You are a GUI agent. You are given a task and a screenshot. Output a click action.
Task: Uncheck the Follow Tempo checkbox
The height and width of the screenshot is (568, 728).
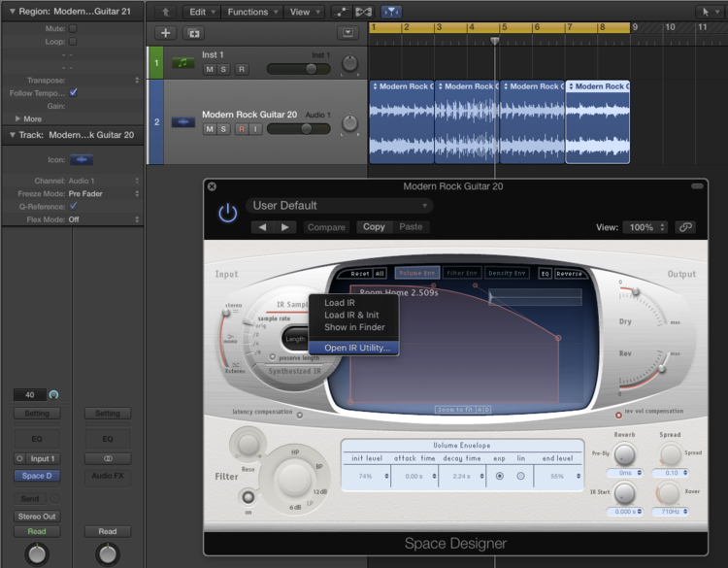(x=73, y=92)
